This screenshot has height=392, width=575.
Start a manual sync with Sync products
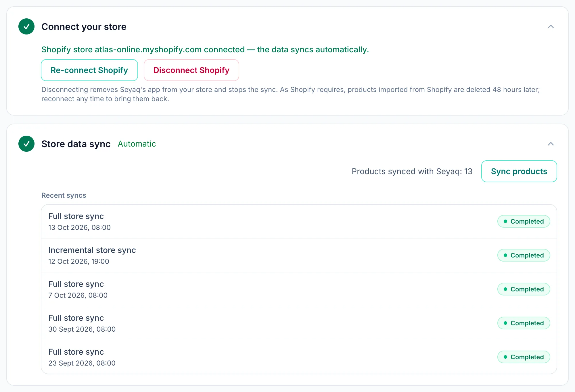click(519, 171)
